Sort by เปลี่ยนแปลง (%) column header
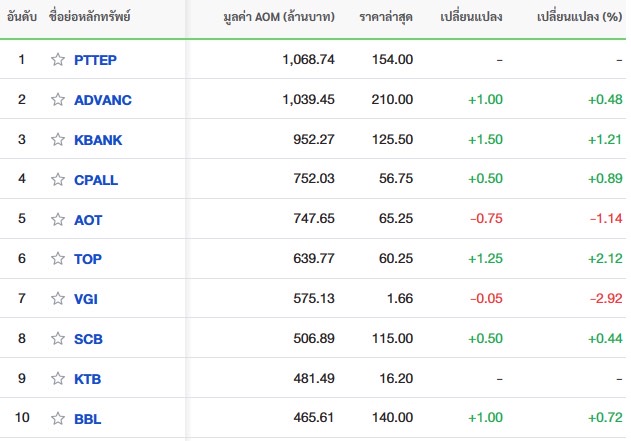631x441 pixels. 579,17
